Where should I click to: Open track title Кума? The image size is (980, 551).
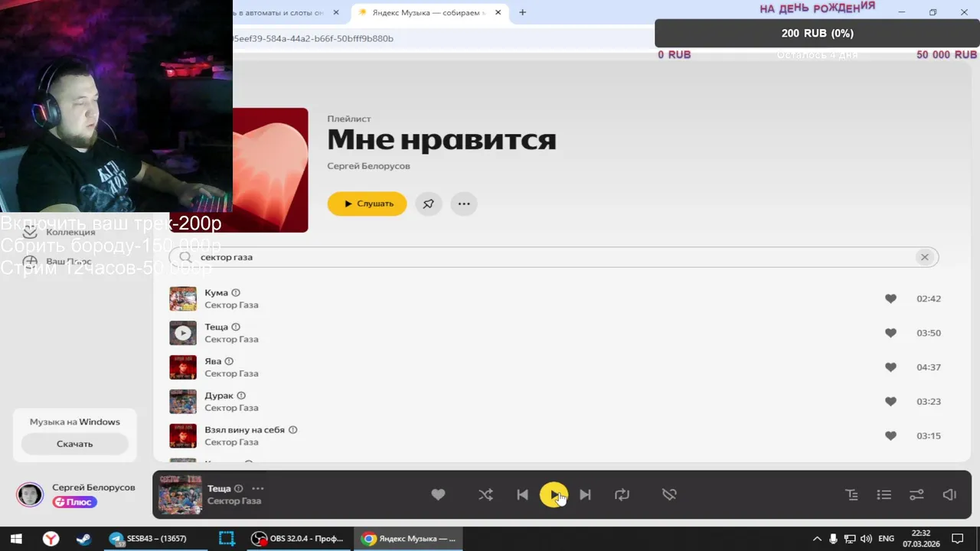pyautogui.click(x=217, y=292)
